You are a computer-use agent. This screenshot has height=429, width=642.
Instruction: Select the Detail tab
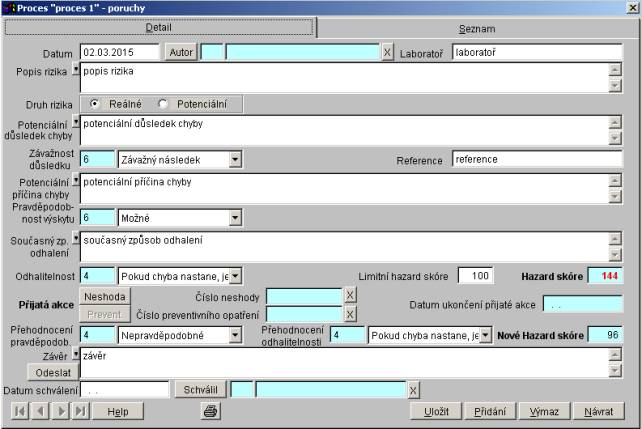[x=159, y=28]
